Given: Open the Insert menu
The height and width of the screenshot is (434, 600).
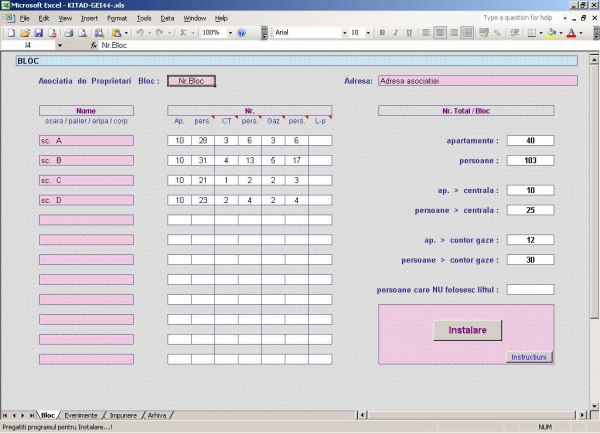Looking at the screenshot, I should click(x=90, y=18).
